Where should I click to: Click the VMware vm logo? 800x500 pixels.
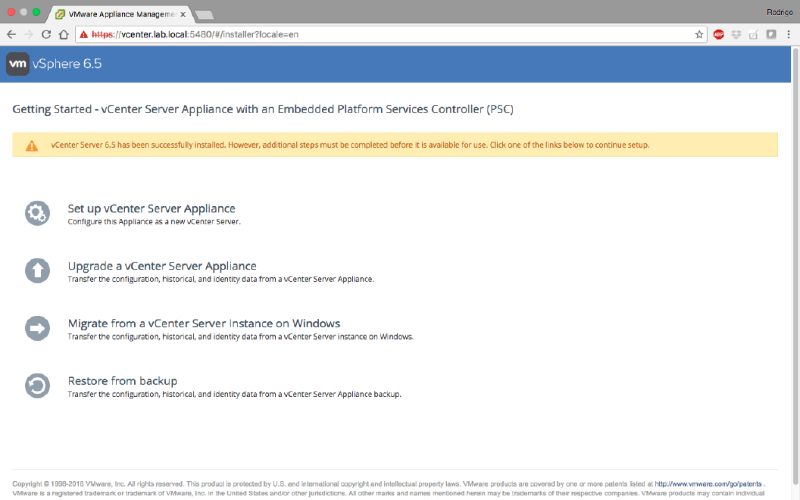[x=18, y=64]
